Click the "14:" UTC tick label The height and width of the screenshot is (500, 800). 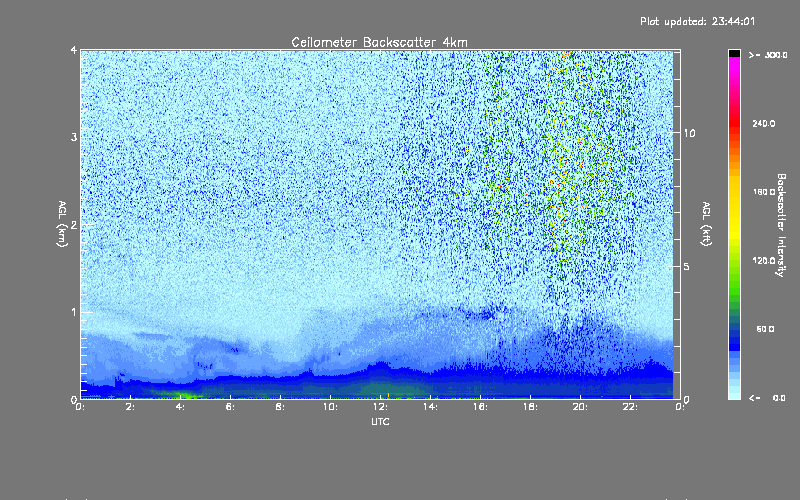tap(430, 407)
